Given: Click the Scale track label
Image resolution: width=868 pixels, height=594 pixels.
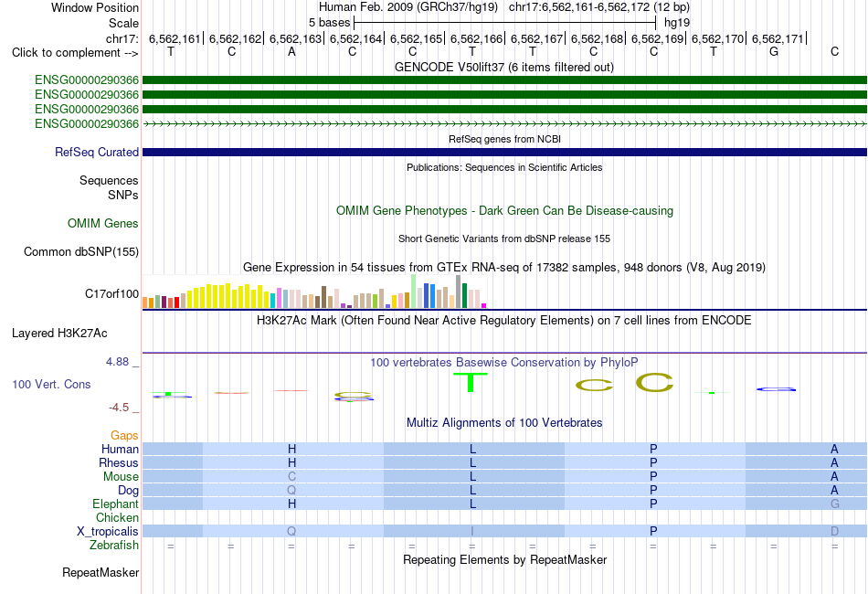Looking at the screenshot, I should pyautogui.click(x=123, y=23).
